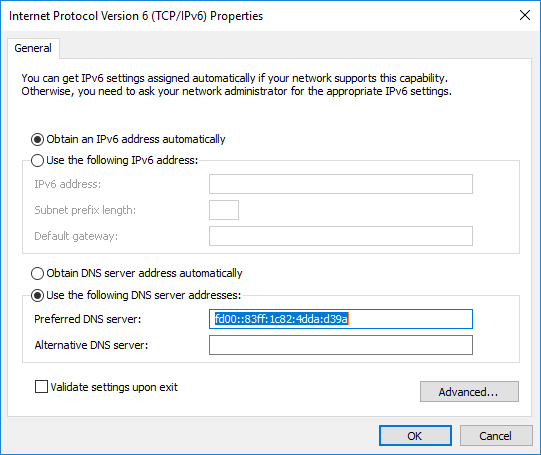The image size is (541, 455).
Task: Close the IPv6 Properties window
Action: (525, 16)
